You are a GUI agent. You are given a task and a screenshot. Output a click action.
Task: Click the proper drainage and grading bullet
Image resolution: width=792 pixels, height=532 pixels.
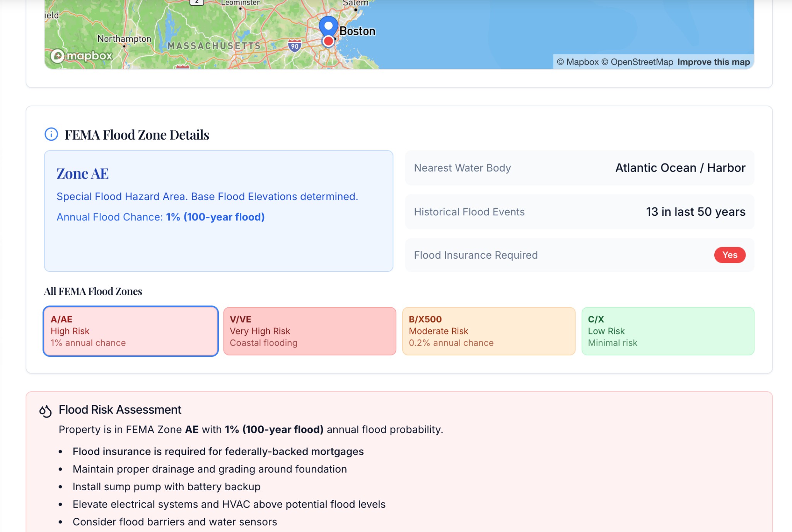pos(210,469)
